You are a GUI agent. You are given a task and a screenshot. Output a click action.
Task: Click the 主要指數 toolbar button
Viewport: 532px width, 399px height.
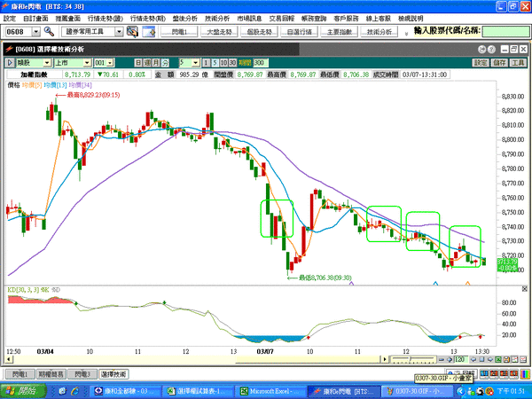pyautogui.click(x=340, y=32)
